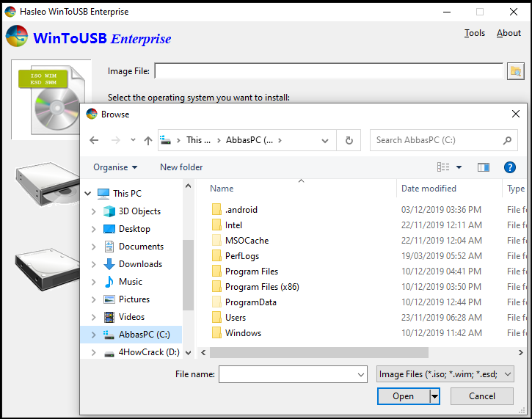Sort by the Name column header
This screenshot has height=419, width=532.
point(222,189)
